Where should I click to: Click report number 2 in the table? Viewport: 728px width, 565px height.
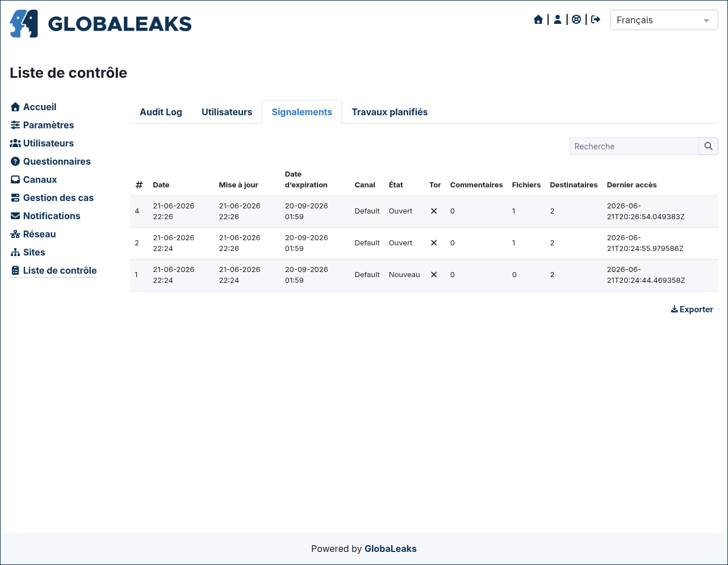click(x=137, y=242)
